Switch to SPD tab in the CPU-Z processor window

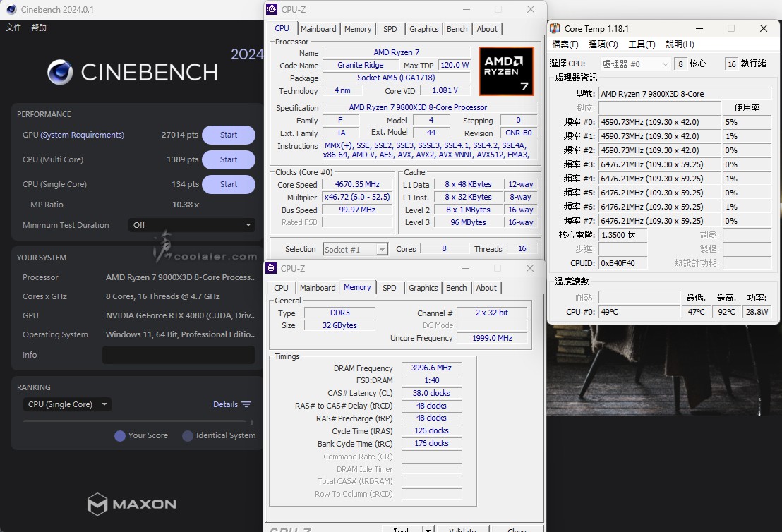click(390, 29)
